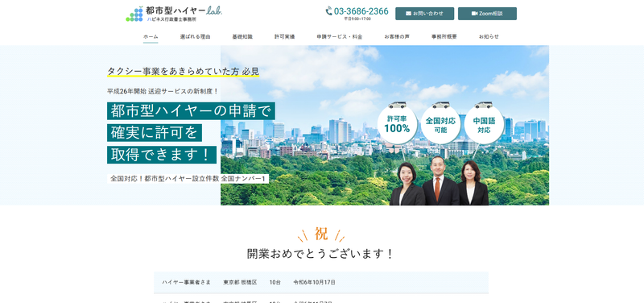Click the 許可率100% circle badge
Image resolution: width=644 pixels, height=303 pixels.
[397, 124]
